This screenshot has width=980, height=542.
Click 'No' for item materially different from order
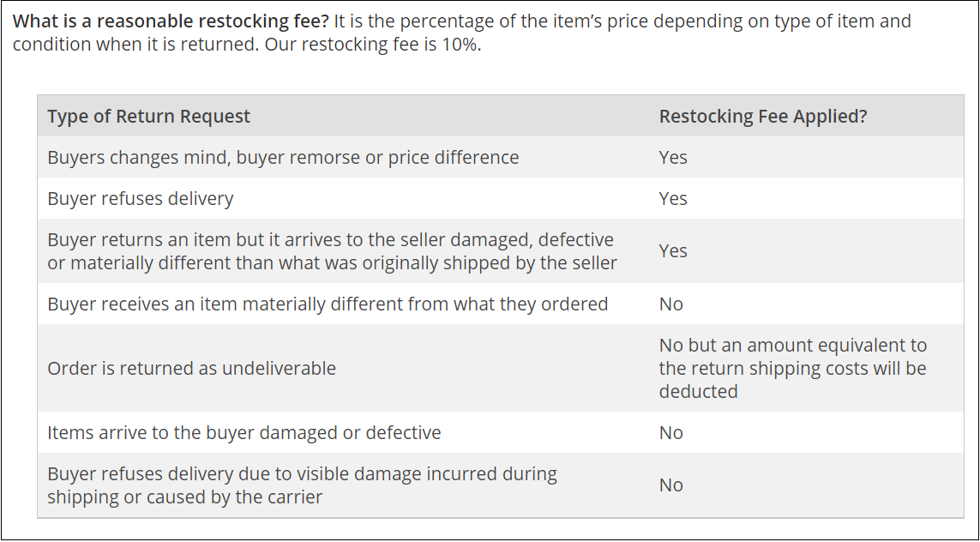pos(670,304)
